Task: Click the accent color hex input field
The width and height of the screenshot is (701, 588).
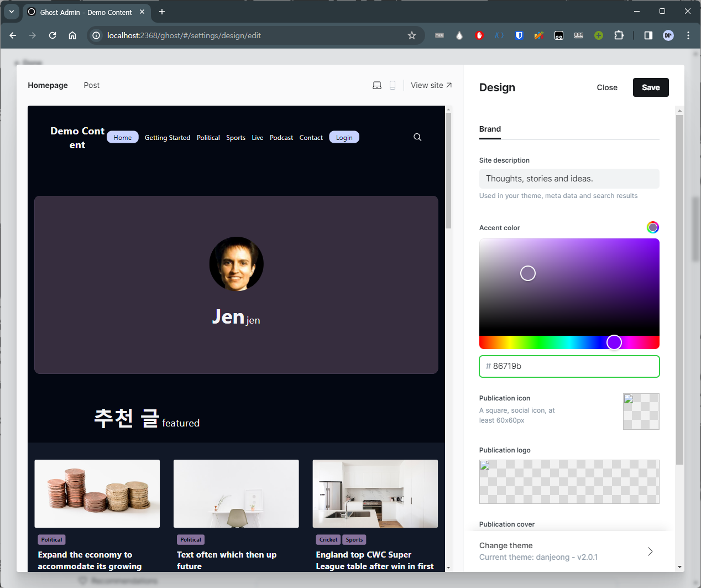Action: coord(569,366)
